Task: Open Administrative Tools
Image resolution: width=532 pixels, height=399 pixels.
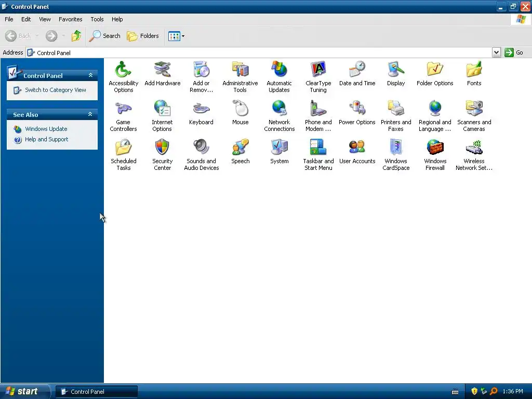Action: pos(240,77)
